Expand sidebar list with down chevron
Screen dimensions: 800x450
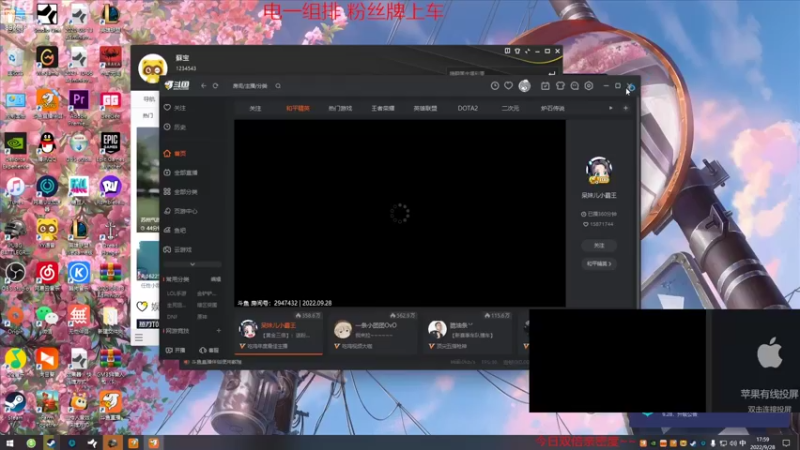[x=192, y=264]
